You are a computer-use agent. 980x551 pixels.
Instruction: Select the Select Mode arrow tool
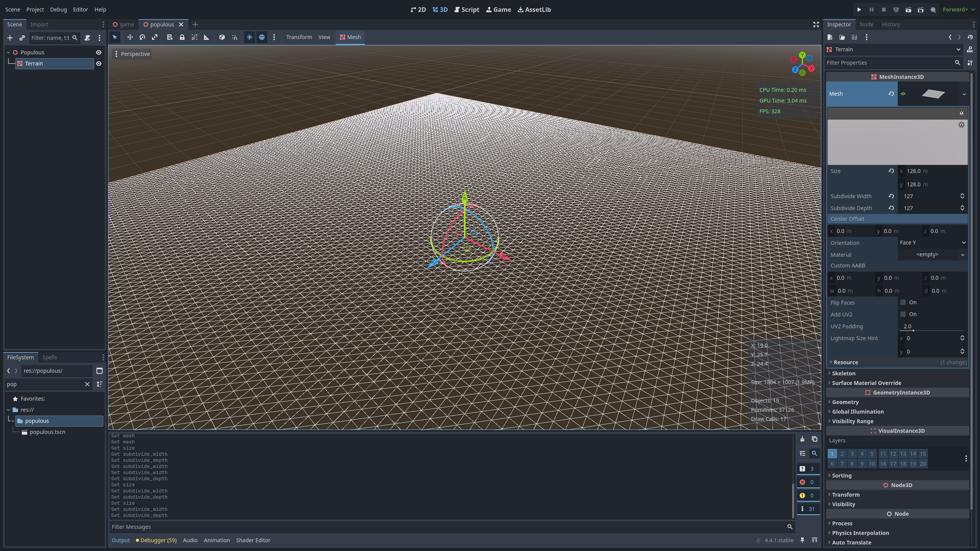pos(114,37)
